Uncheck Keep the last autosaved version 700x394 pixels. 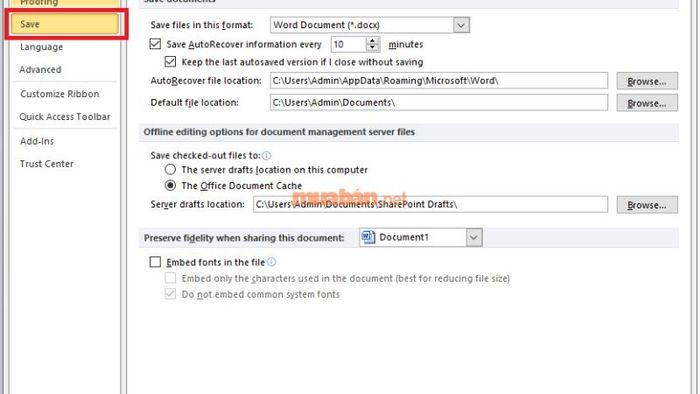[170, 62]
